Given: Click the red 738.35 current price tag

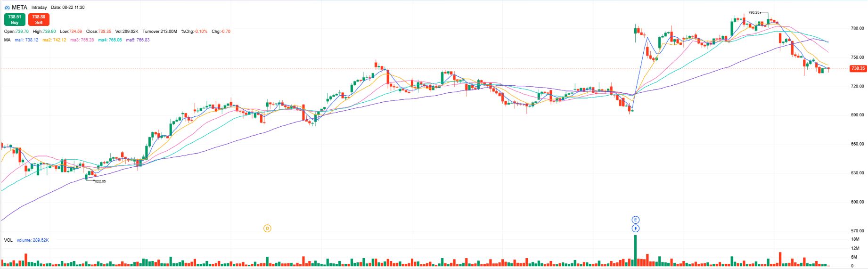Looking at the screenshot, I should [858, 68].
